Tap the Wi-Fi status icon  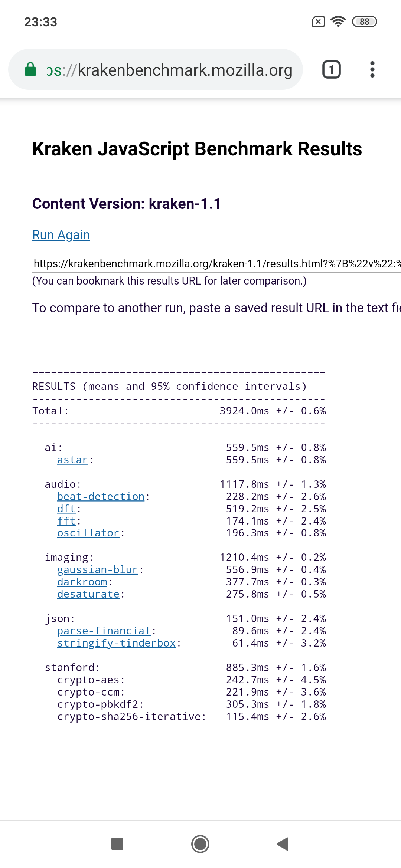(338, 22)
